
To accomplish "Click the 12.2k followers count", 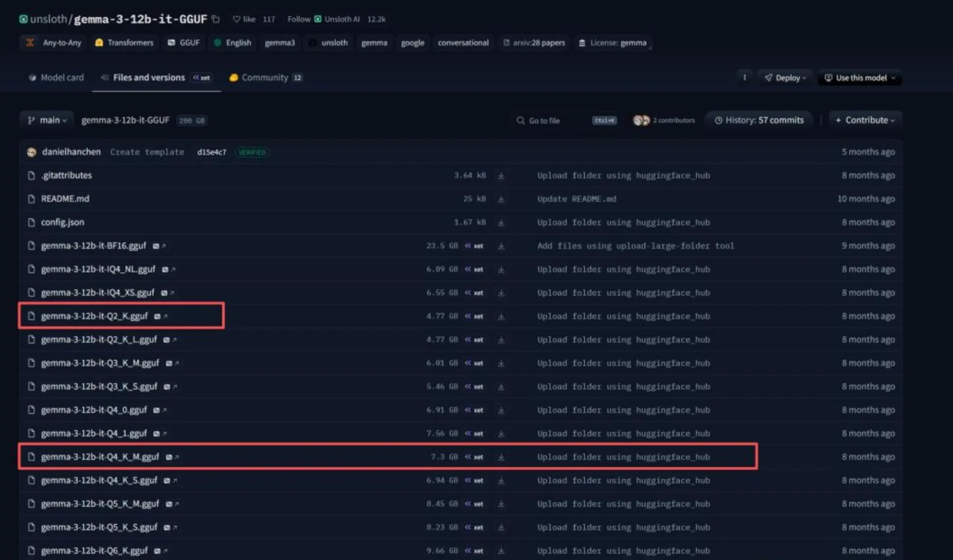I will coord(377,19).
